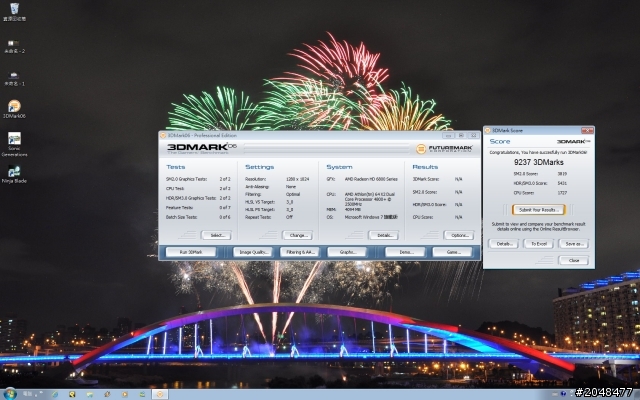Close the 3DMark Score window via red X
The image size is (640, 400).
pos(587,130)
